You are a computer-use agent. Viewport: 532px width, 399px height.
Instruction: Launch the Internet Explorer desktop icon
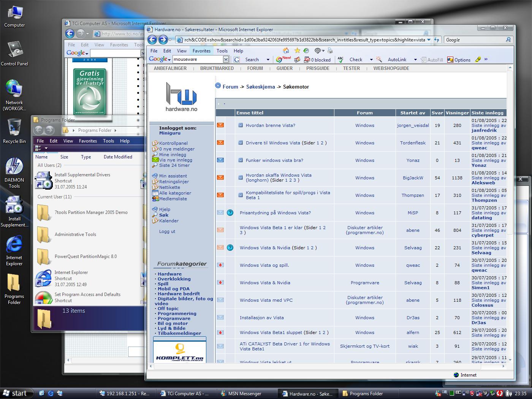[14, 250]
